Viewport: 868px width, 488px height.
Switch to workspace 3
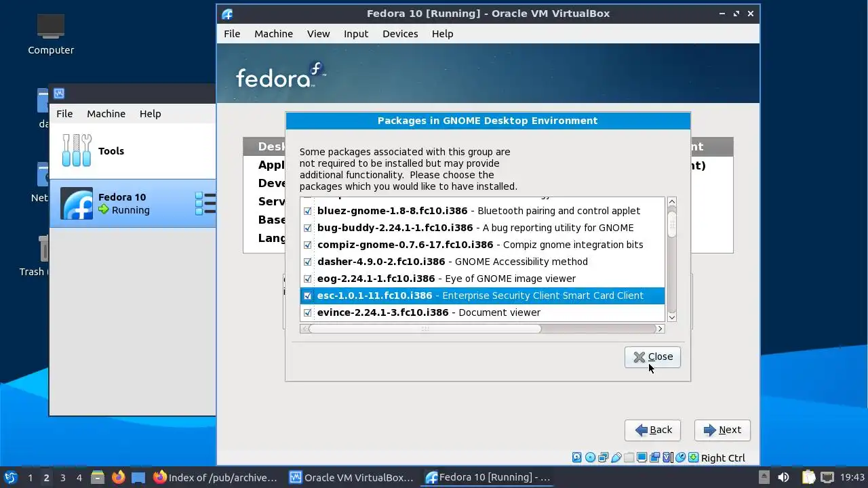[62, 477]
